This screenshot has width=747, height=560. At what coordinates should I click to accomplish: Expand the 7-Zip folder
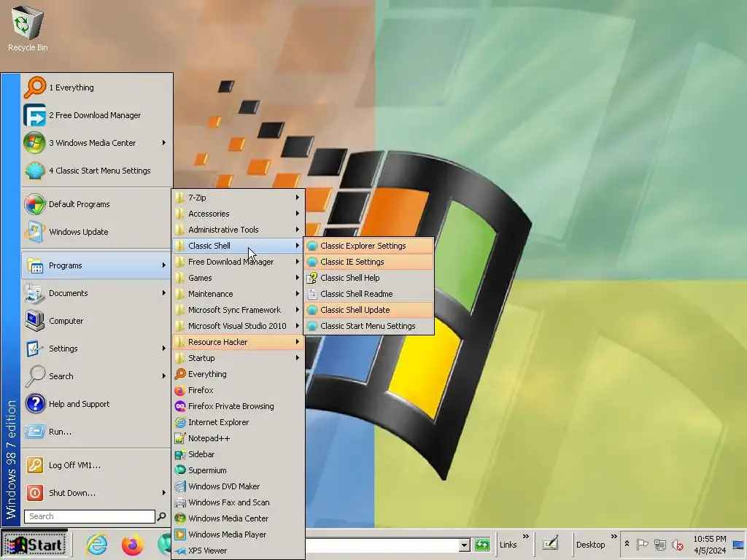[239, 198]
